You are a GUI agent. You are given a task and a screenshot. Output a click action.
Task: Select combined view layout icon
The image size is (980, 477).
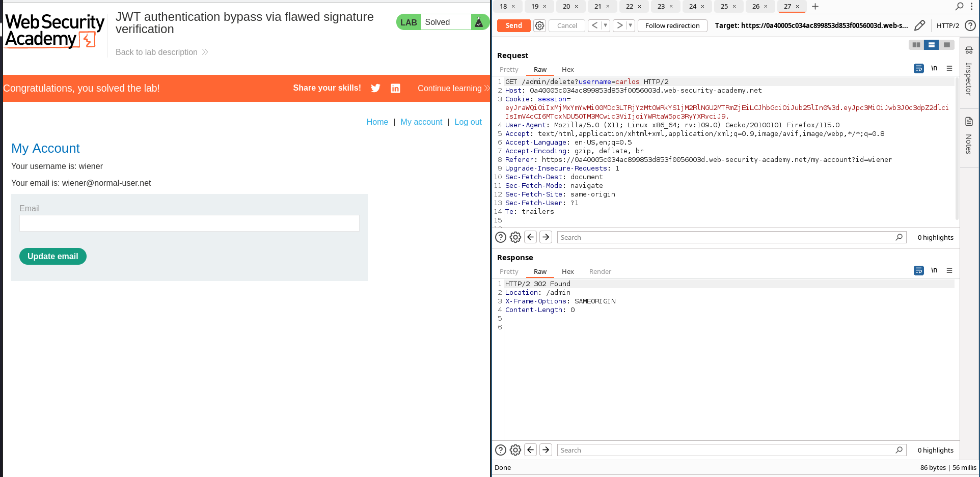946,45
